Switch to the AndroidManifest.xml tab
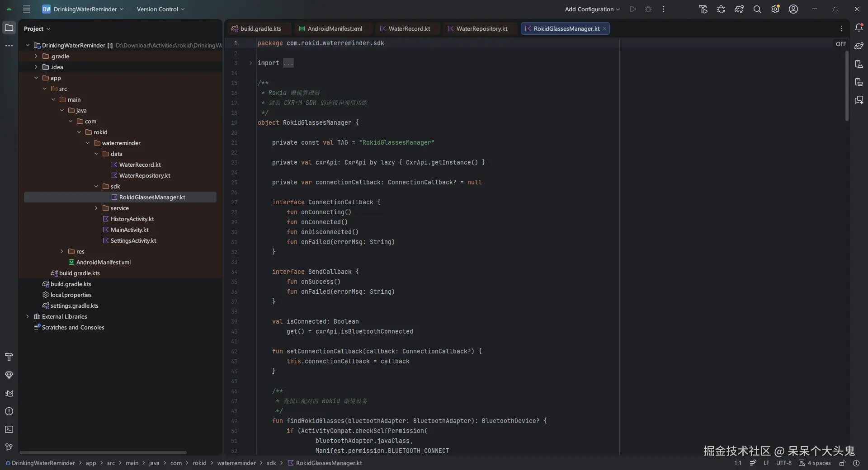 tap(335, 28)
